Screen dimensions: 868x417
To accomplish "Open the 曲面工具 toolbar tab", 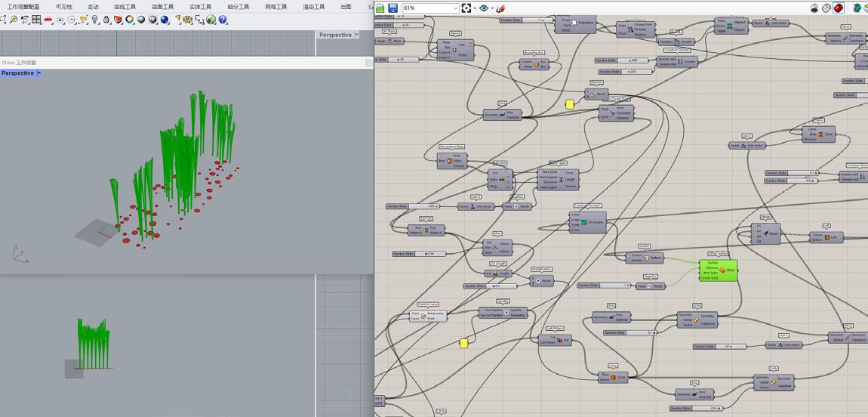I will (162, 7).
